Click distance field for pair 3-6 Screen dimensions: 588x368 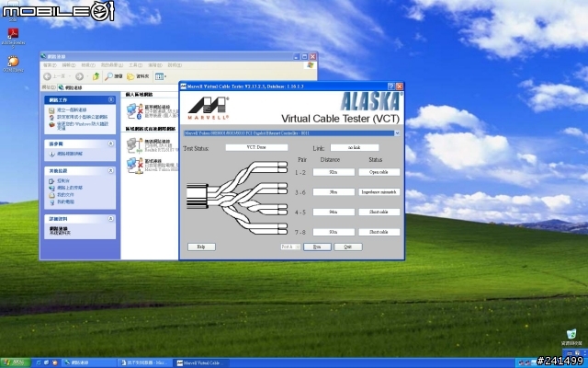pos(334,192)
